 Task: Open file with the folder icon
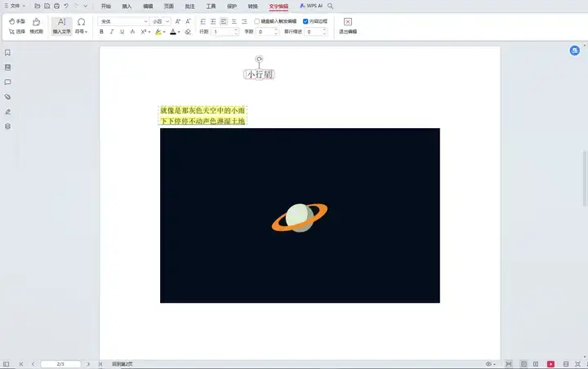coord(37,6)
